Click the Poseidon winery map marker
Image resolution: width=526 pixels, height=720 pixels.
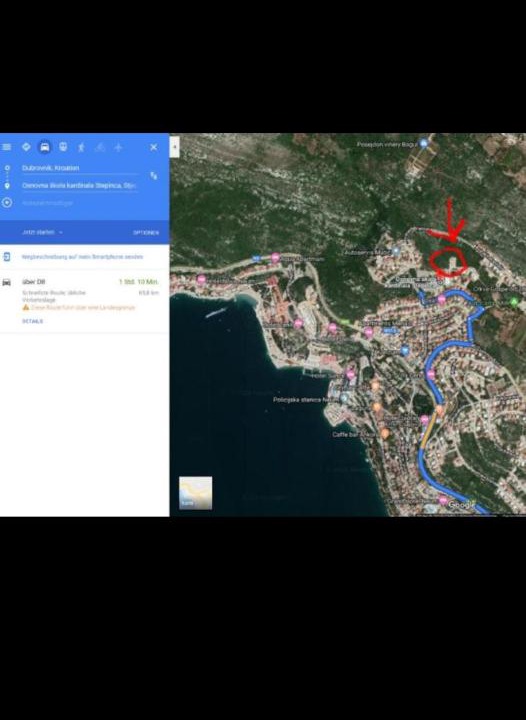424,144
